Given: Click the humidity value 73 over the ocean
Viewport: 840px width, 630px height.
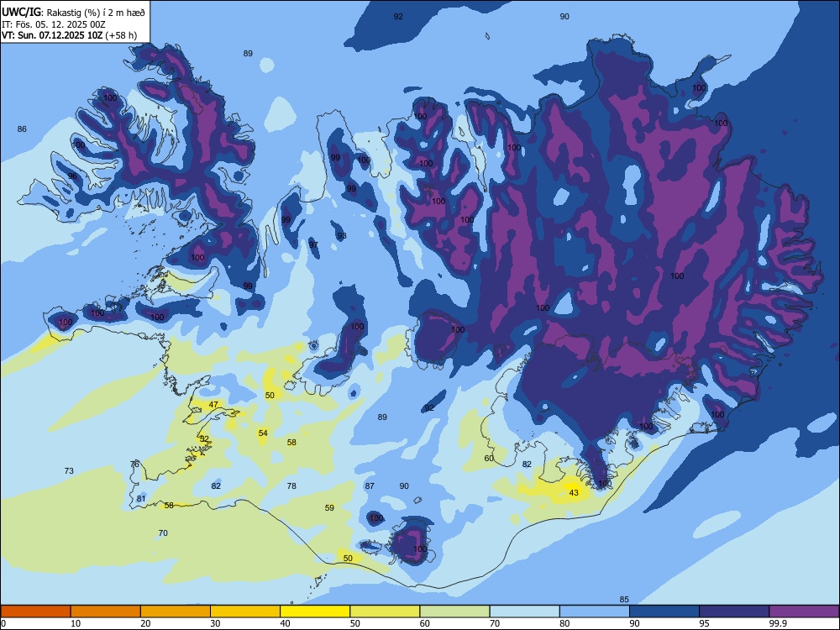Looking at the screenshot, I should 69,471.
